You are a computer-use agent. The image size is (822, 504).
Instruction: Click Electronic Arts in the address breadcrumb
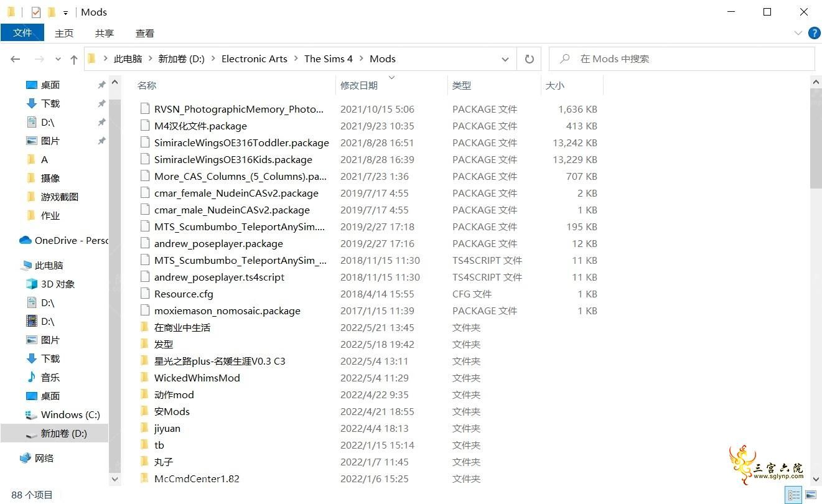tap(255, 59)
